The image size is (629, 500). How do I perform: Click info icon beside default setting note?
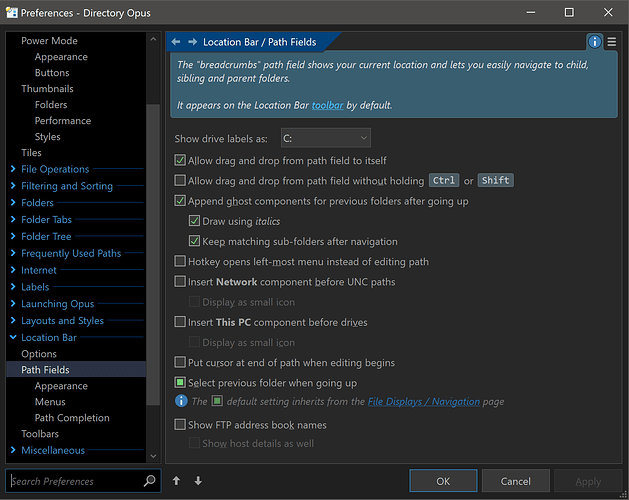pos(181,400)
